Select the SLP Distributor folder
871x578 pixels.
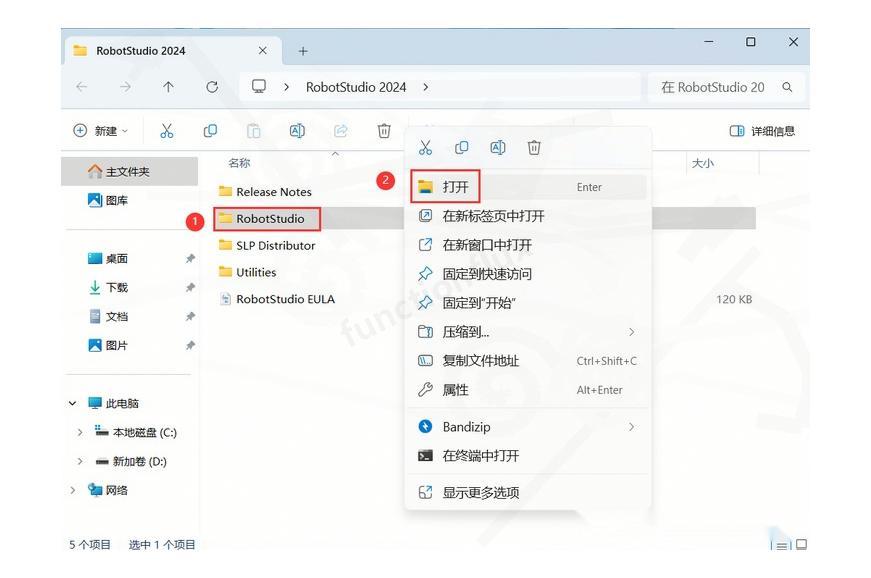tap(267, 245)
